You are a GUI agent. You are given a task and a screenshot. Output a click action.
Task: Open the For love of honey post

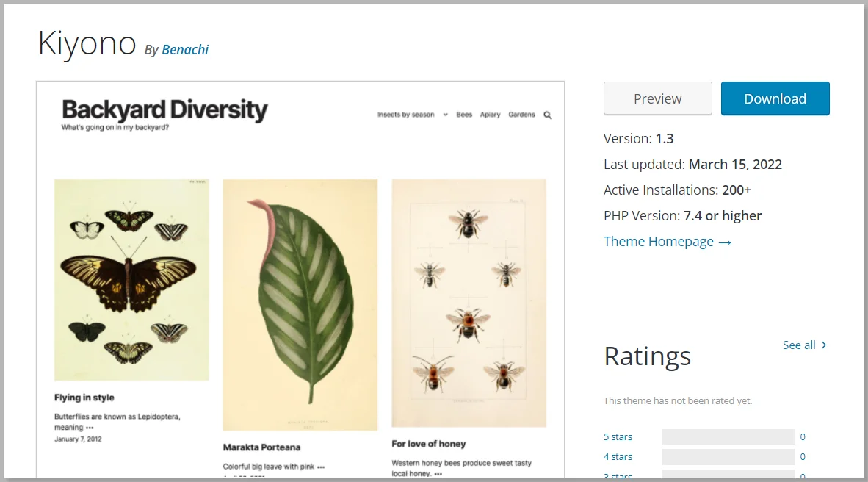point(428,444)
